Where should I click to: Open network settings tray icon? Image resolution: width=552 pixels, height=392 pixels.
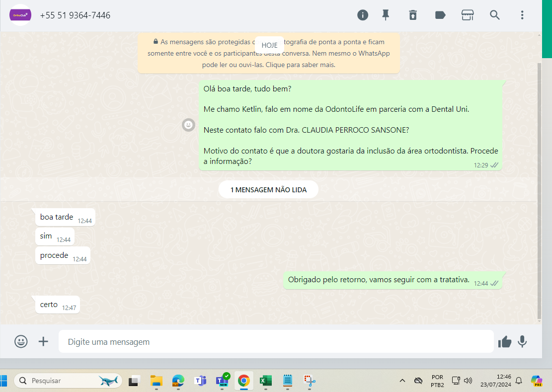click(456, 381)
